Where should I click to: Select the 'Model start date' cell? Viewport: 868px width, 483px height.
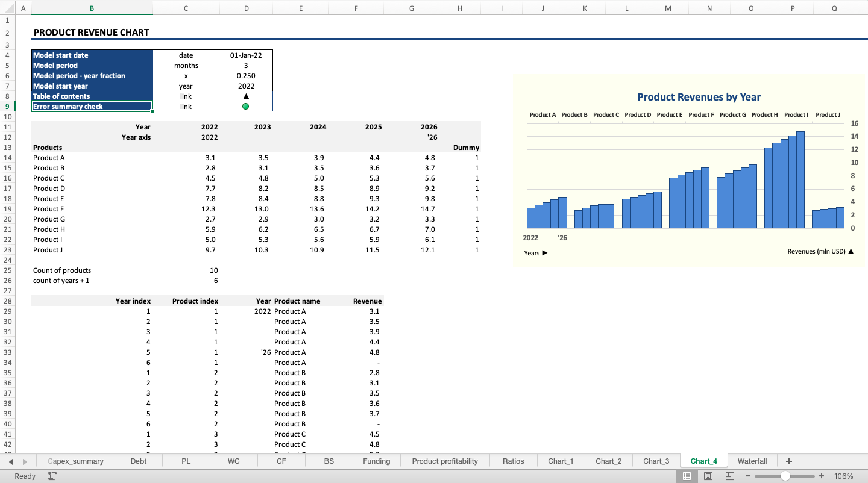(92, 55)
